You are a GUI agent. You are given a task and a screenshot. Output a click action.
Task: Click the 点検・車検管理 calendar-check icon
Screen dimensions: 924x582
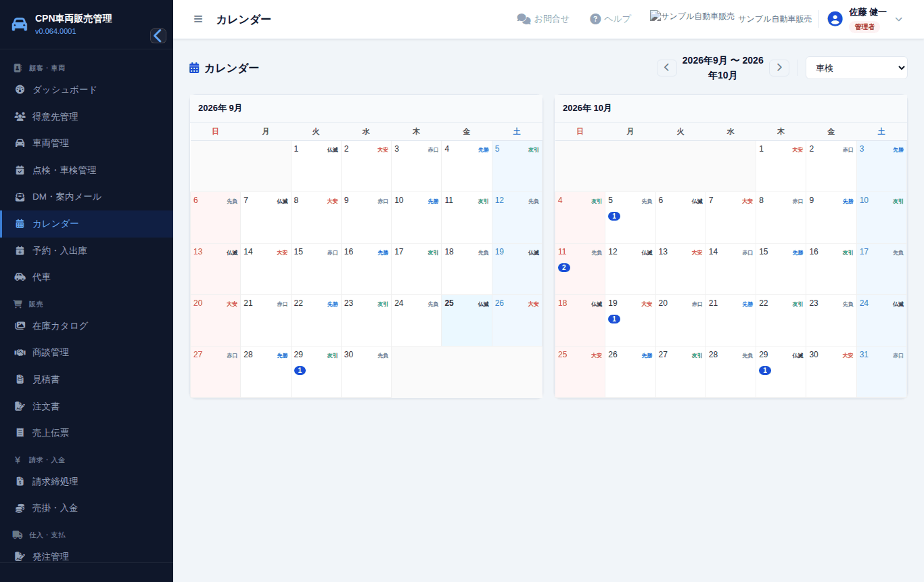point(20,170)
